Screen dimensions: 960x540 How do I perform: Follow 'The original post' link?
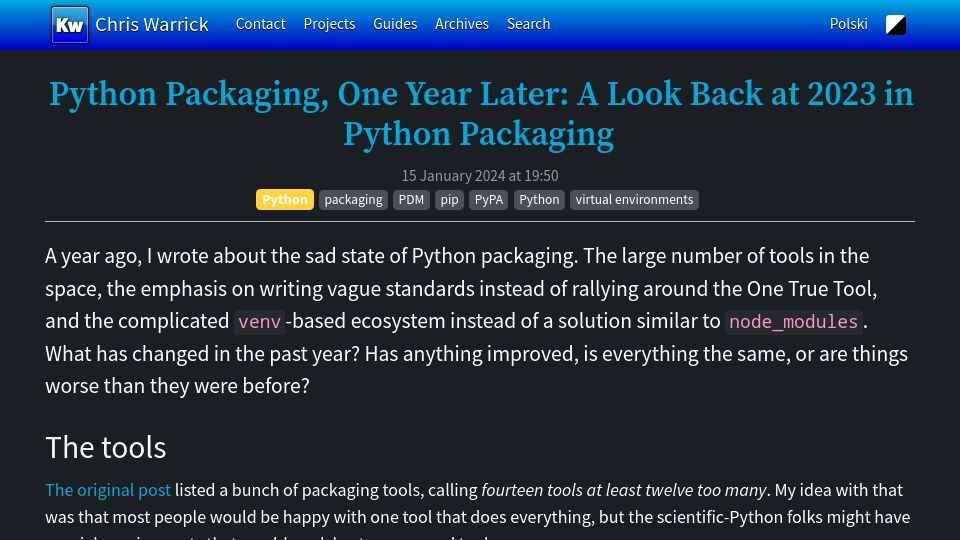point(108,490)
